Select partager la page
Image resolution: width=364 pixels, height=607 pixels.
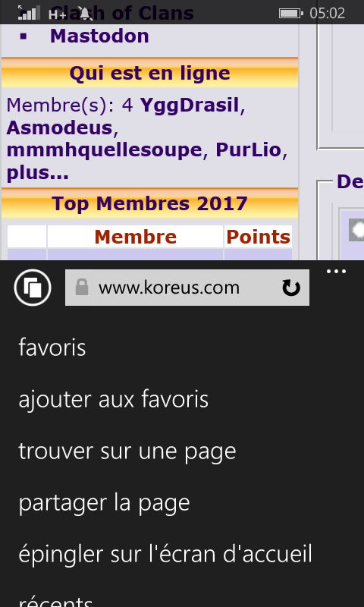tap(104, 503)
